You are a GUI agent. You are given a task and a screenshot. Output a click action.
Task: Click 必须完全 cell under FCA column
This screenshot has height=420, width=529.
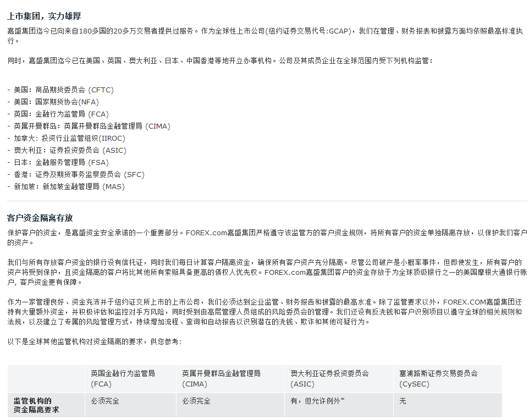(130, 405)
